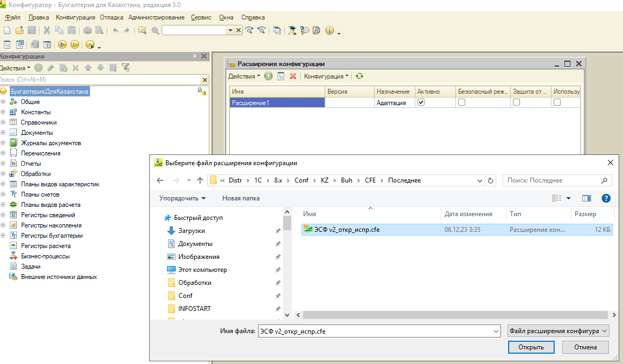Click the Cut scissors toolbar icon
The image size is (623, 364).
47,30
